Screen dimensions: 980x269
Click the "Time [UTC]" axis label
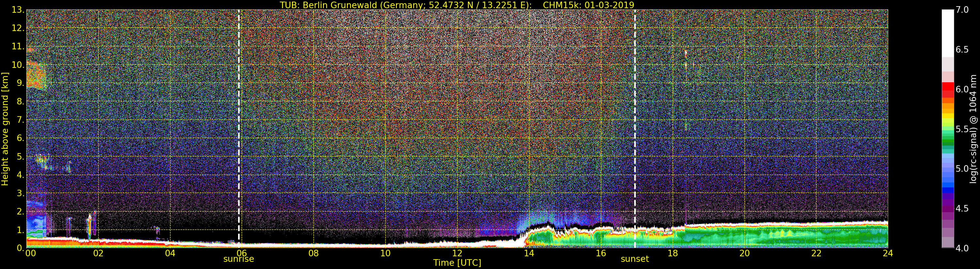tap(457, 262)
